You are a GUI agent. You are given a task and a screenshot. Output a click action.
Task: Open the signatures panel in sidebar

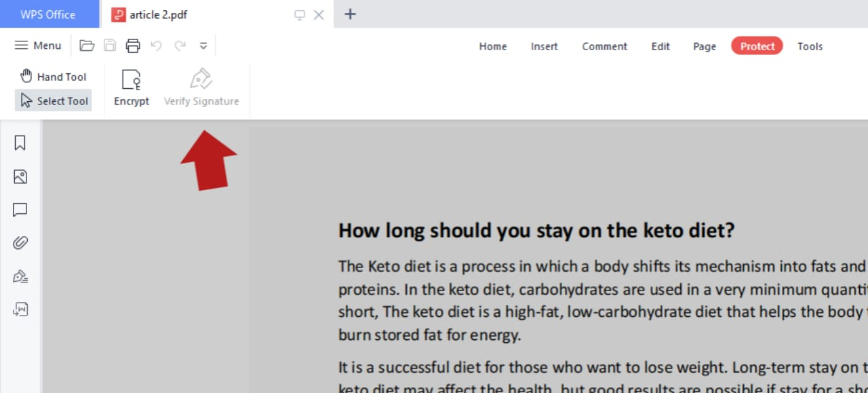[x=20, y=276]
